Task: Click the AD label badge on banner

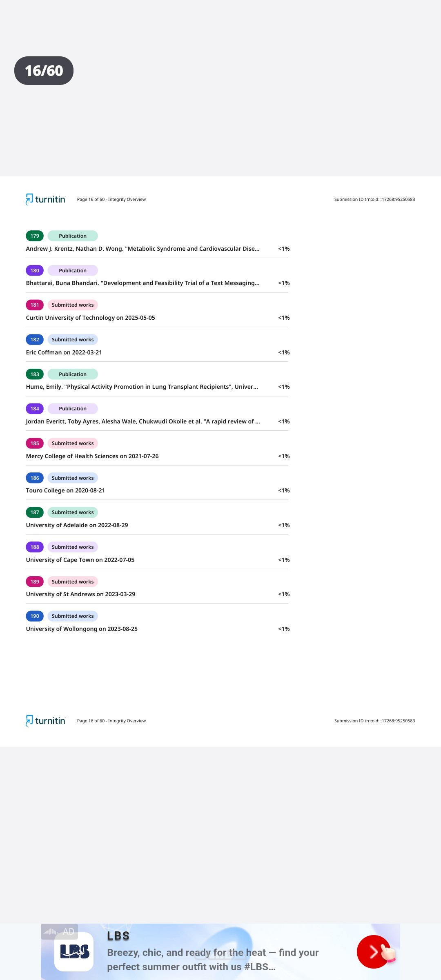Action: pos(60,931)
